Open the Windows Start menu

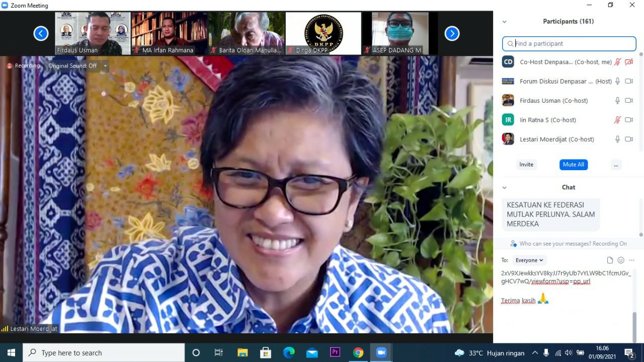[11, 352]
